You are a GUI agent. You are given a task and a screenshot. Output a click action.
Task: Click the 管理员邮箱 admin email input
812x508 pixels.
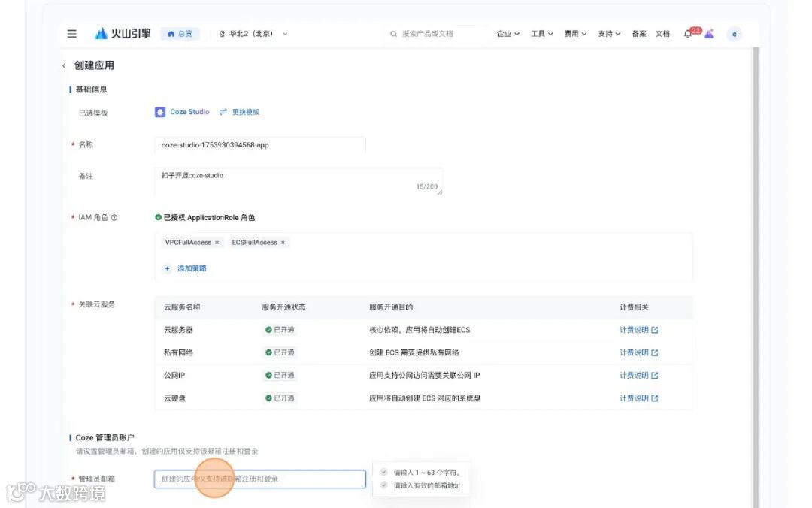pyautogui.click(x=260, y=479)
